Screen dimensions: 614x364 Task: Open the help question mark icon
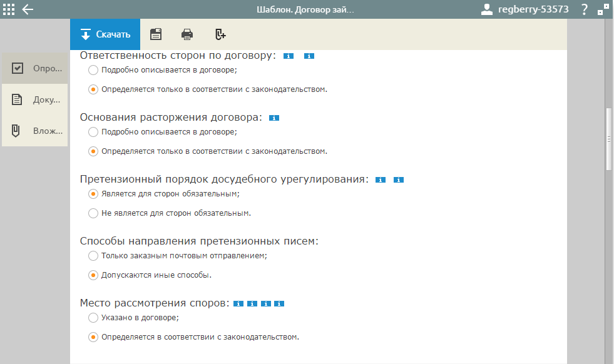[x=584, y=9]
